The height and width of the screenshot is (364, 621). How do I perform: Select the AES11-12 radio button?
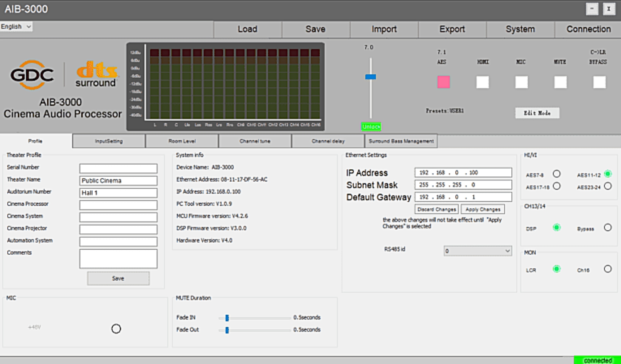coord(608,174)
